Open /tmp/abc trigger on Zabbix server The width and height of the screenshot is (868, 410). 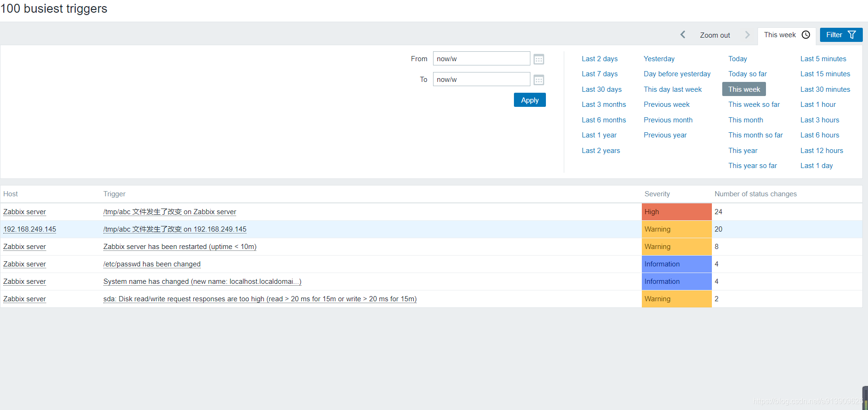170,212
